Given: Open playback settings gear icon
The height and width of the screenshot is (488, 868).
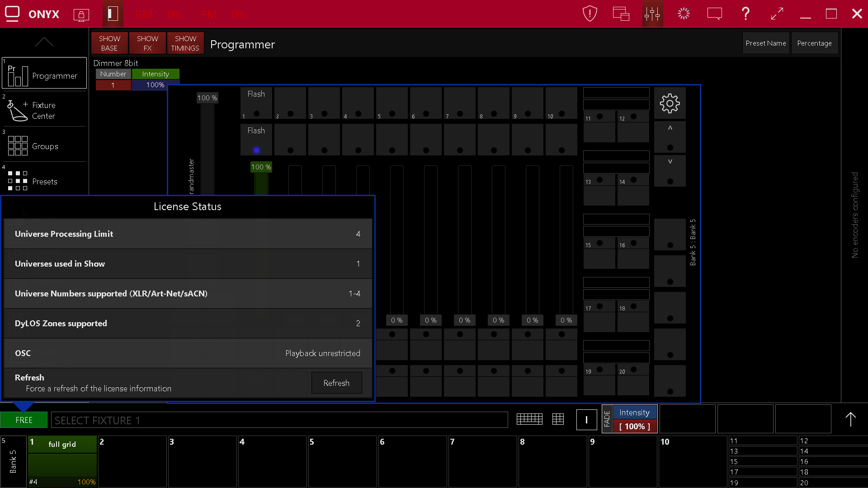Looking at the screenshot, I should pyautogui.click(x=670, y=103).
